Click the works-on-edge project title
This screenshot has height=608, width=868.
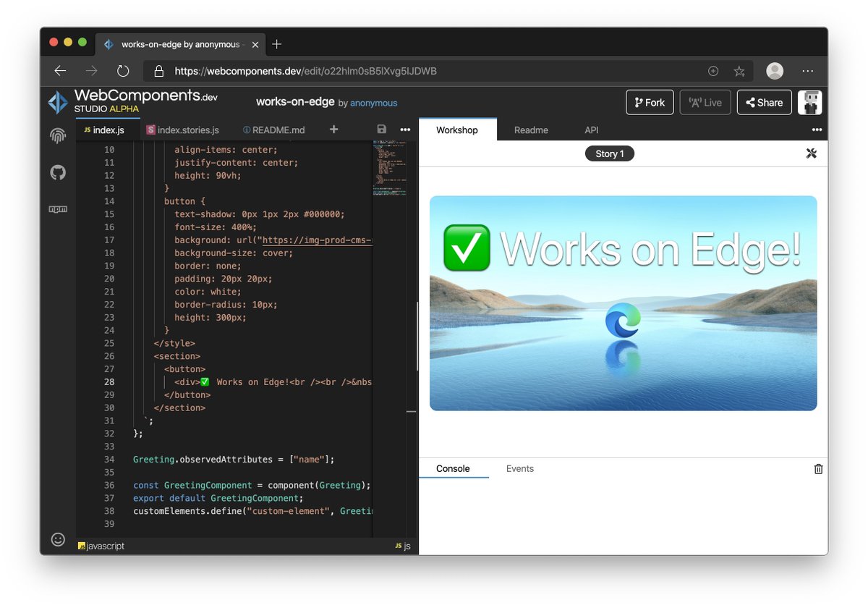(295, 102)
